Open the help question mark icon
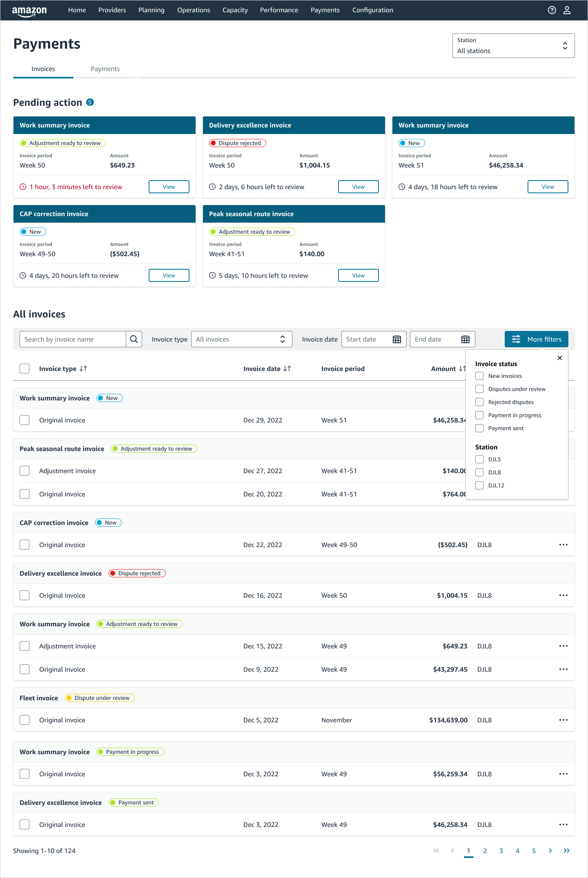The height and width of the screenshot is (878, 588). pos(552,10)
